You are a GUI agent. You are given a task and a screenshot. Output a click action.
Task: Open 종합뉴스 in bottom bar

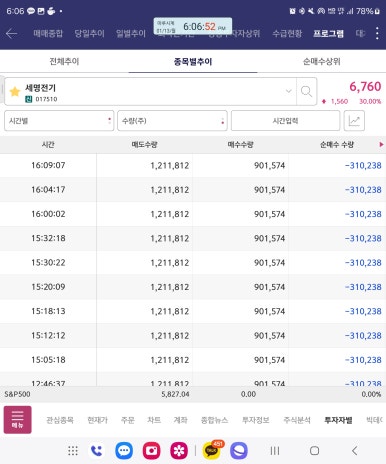214,420
